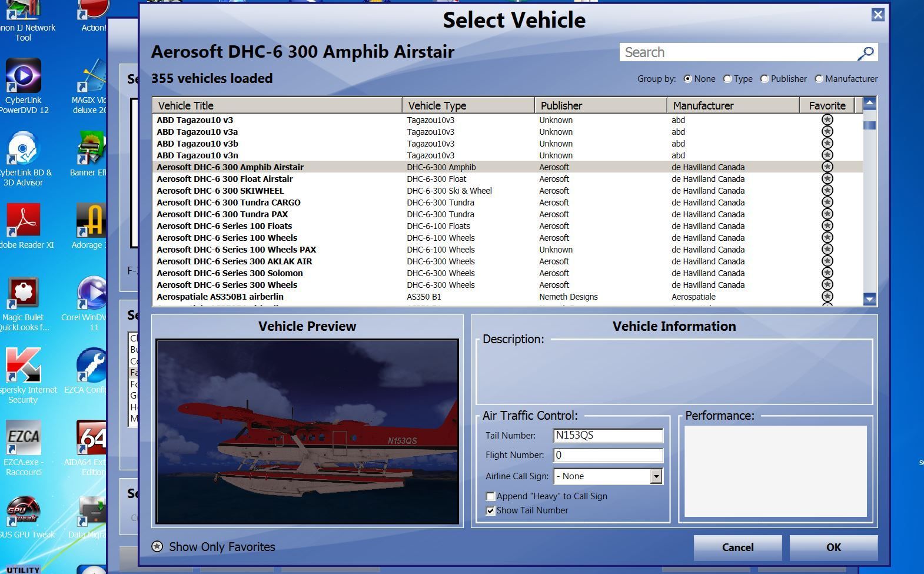Viewport: 924px width, 574px height.
Task: Confirm vehicle selection with OK
Action: pos(833,548)
